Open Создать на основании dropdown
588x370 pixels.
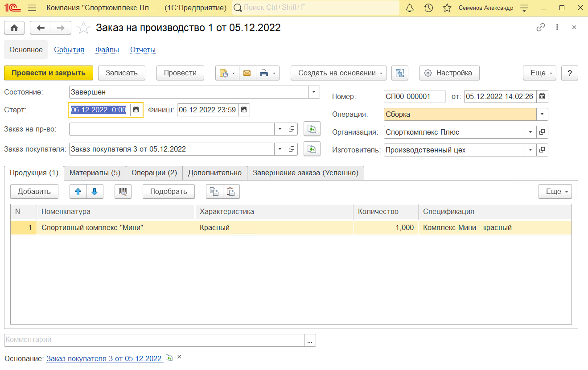[x=338, y=73]
